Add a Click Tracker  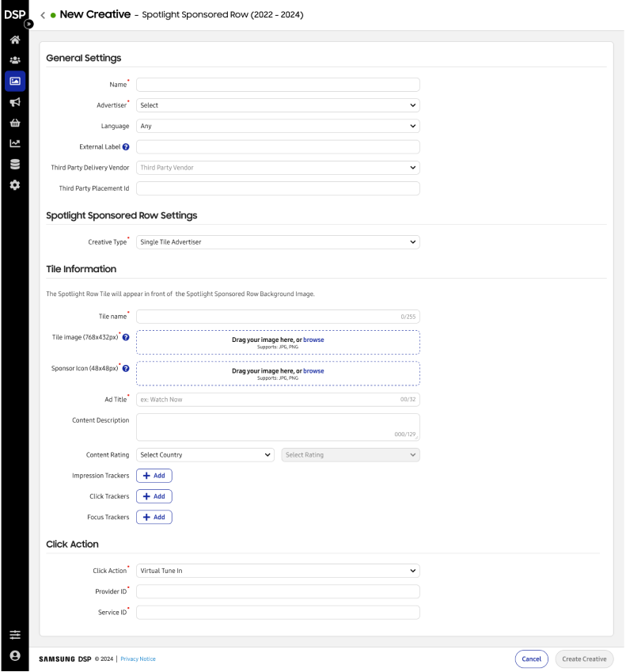[154, 496]
